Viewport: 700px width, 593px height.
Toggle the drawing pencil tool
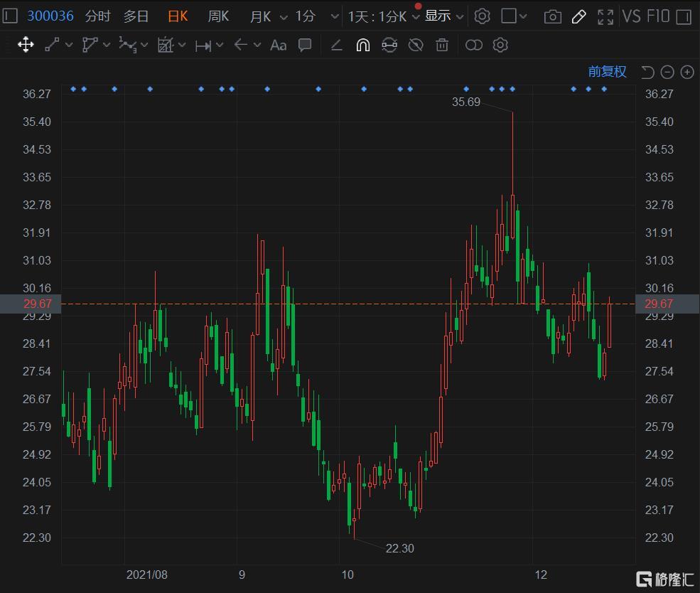click(579, 17)
